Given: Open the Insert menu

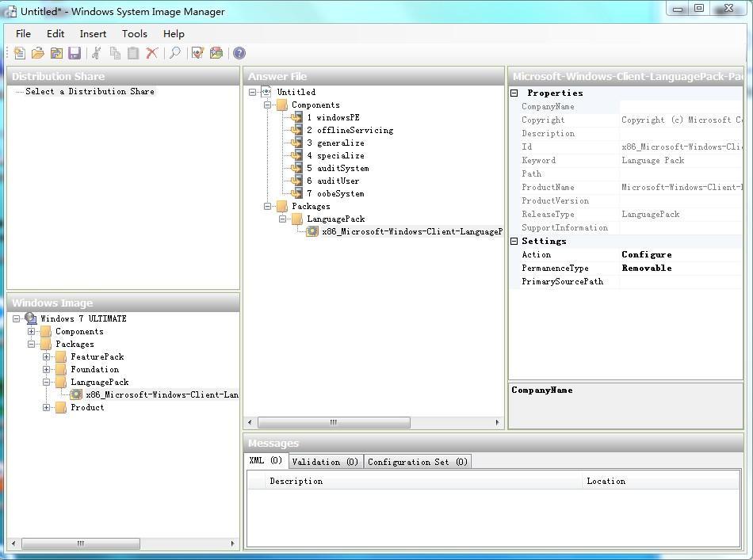Looking at the screenshot, I should 93,33.
